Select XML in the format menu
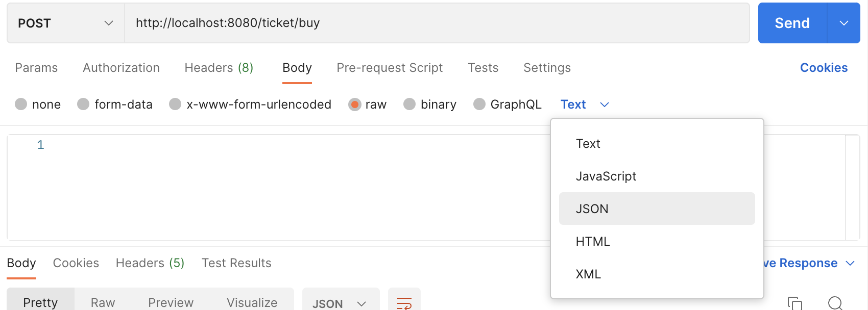 (x=588, y=274)
